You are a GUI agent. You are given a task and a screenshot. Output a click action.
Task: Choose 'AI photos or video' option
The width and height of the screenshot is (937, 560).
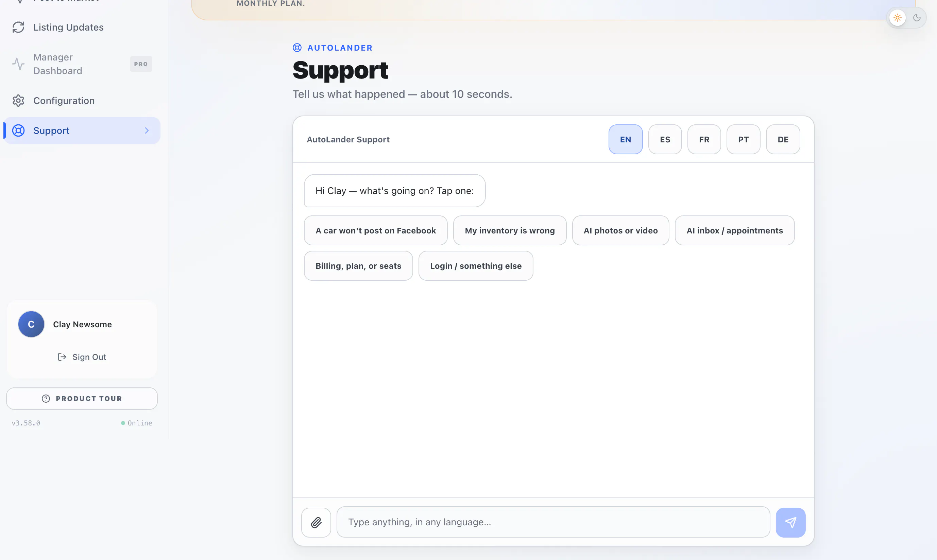620,230
